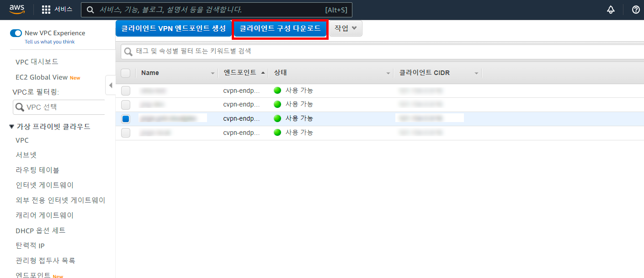Tick the first row's checkbox
Viewport: 644px width, 278px height.
coord(126,91)
